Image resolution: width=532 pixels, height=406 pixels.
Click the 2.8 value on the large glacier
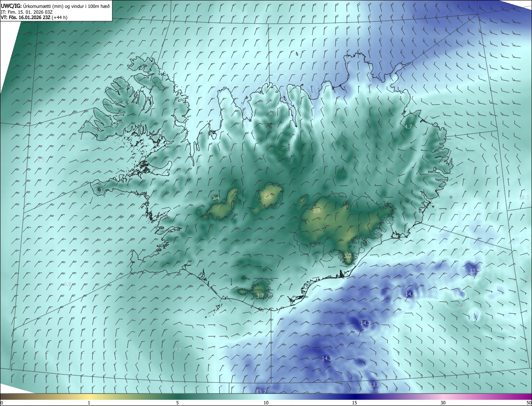317,211
